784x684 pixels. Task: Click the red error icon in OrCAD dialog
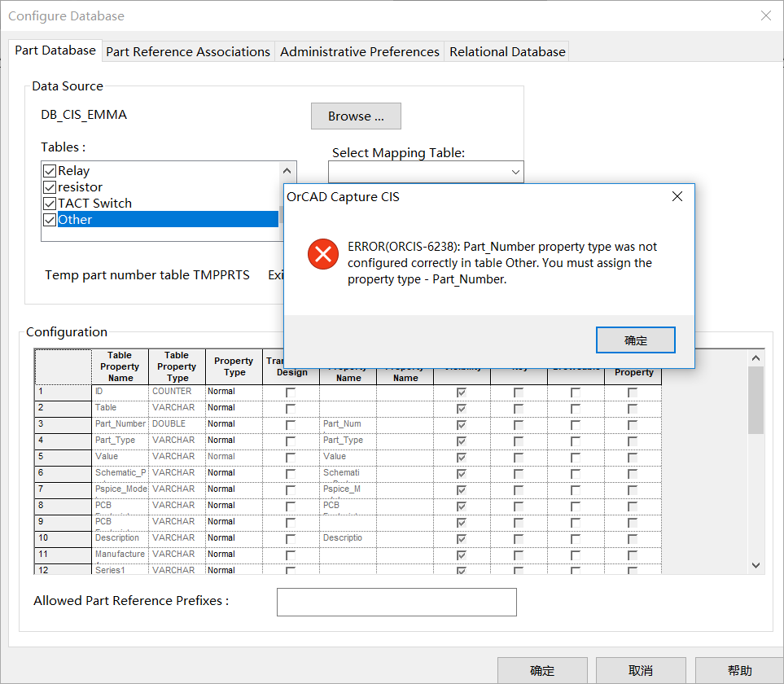323,254
